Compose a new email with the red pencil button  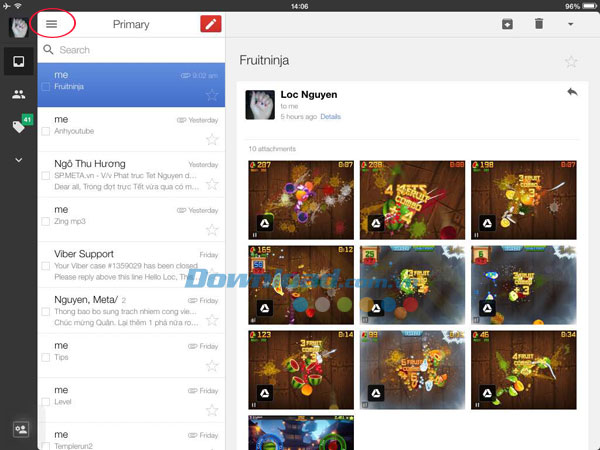211,24
